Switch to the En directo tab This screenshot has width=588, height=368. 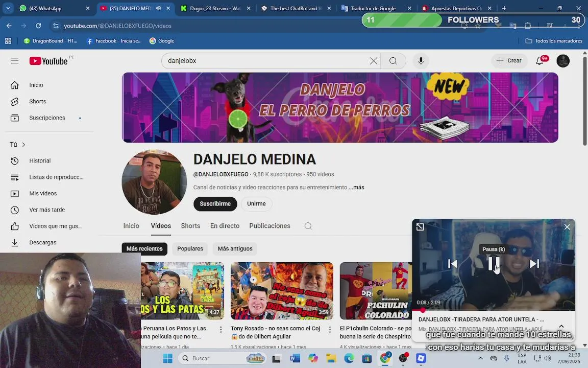coord(225,226)
